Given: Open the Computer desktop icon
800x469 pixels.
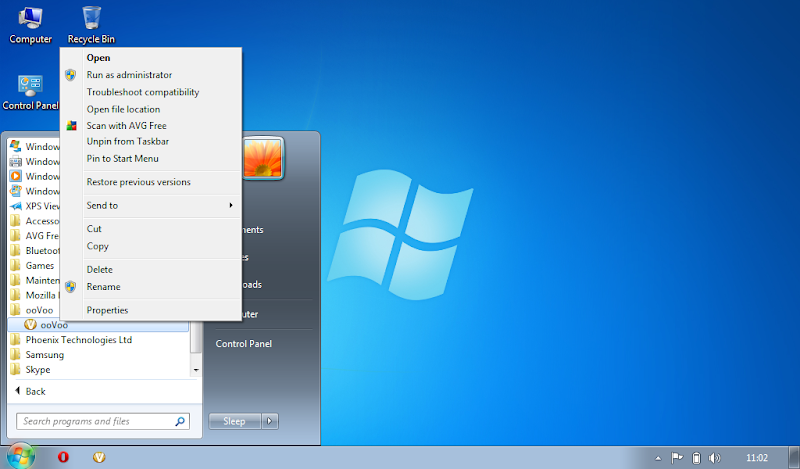Looking at the screenshot, I should pos(30,24).
